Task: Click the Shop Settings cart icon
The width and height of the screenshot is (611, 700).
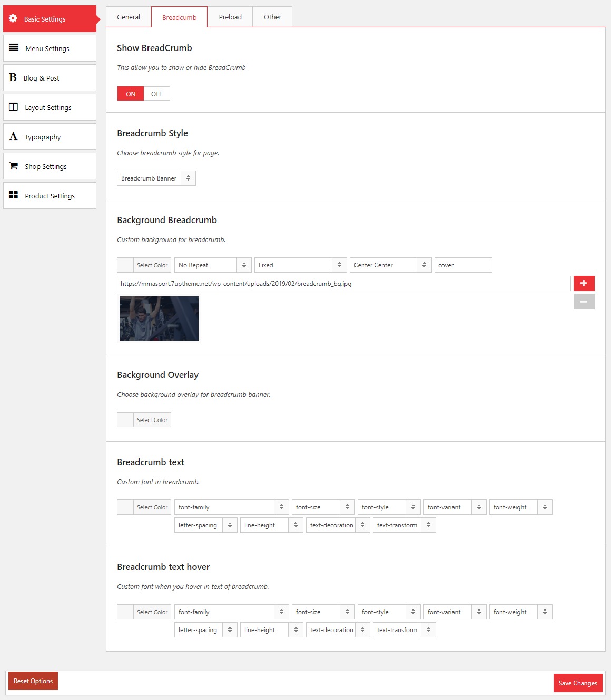Action: 14,166
